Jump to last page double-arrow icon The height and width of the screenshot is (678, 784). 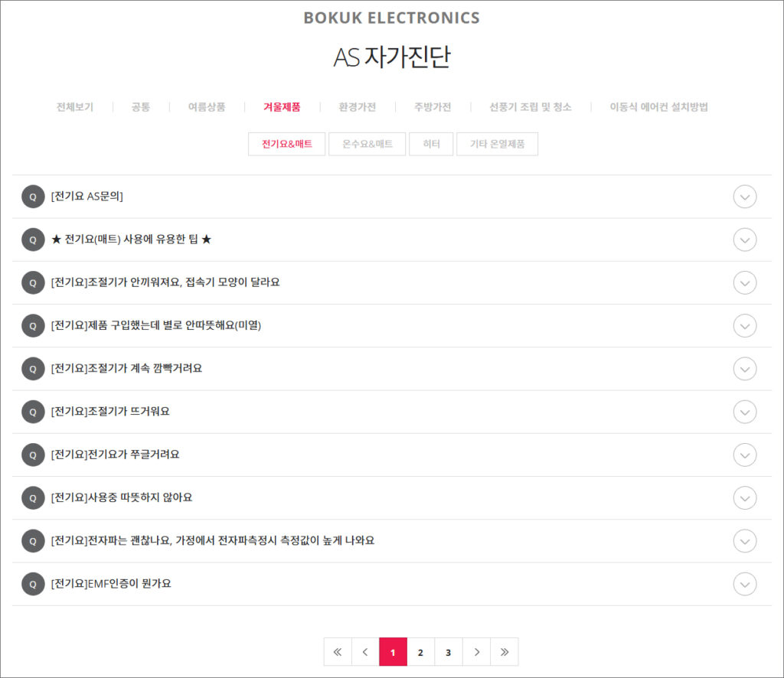click(x=504, y=652)
